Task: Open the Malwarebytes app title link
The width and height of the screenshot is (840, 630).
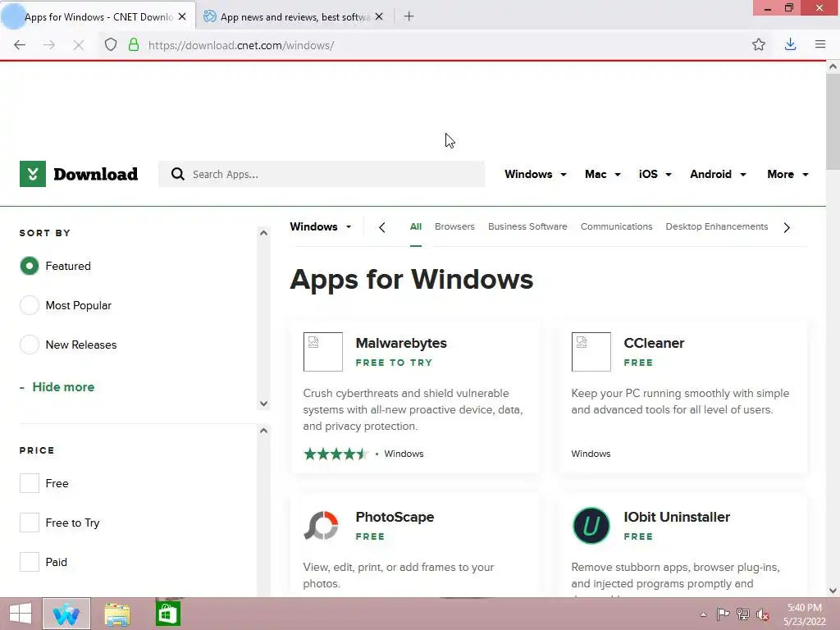Action: (x=401, y=344)
